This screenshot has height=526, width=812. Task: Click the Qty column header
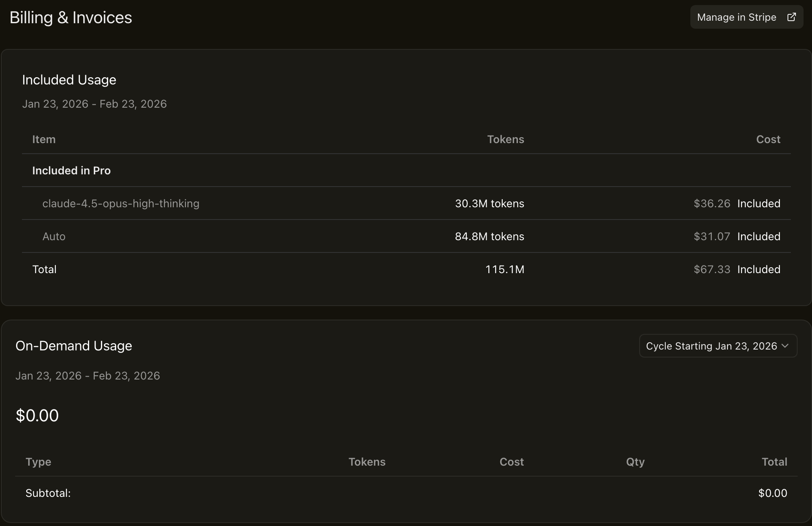[635, 462]
